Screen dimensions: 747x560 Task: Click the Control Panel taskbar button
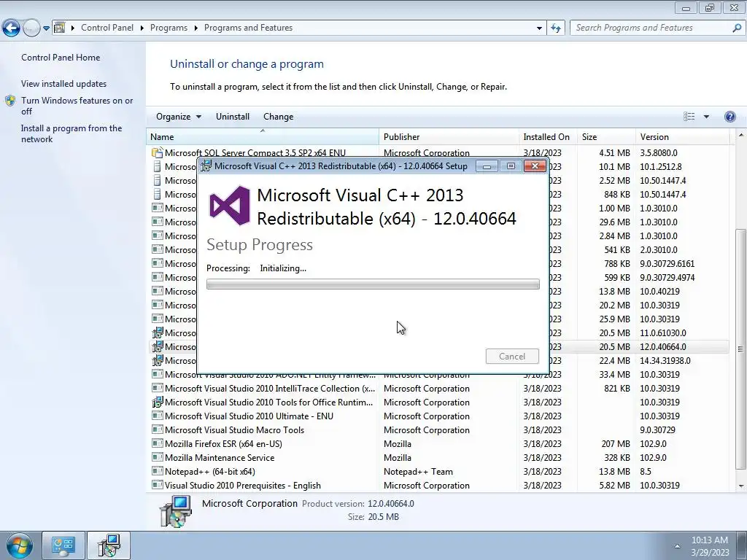(63, 545)
